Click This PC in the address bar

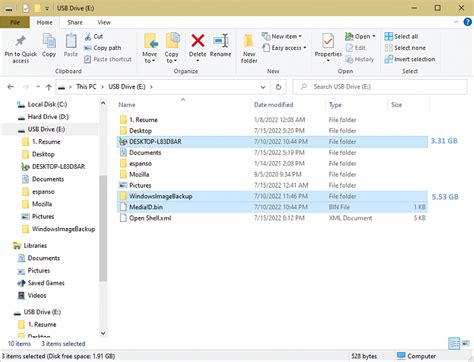click(86, 87)
